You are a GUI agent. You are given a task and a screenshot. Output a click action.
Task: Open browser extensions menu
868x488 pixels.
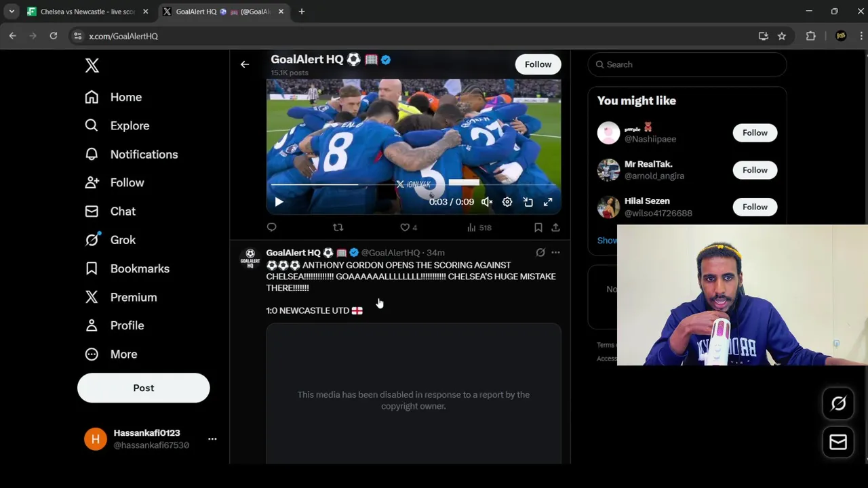pos(810,36)
